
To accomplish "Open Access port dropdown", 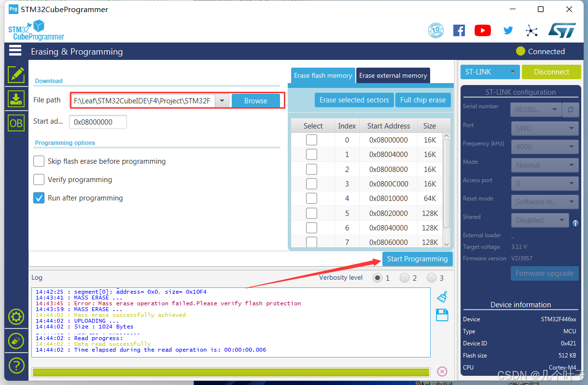I will click(545, 183).
